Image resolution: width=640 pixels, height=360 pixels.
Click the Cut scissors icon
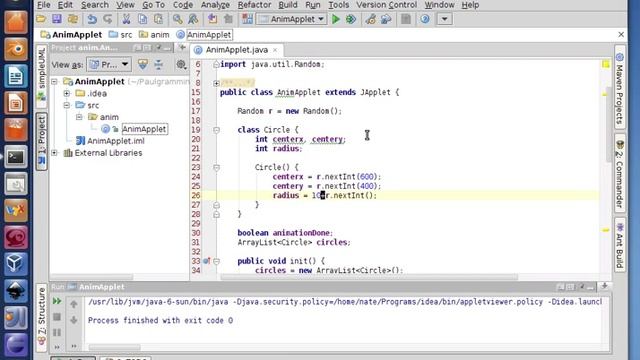126,19
